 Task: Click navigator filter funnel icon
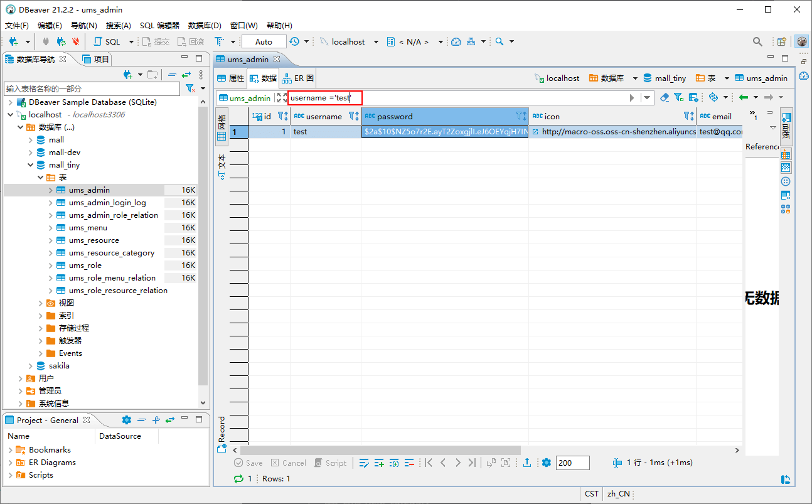[x=190, y=88]
